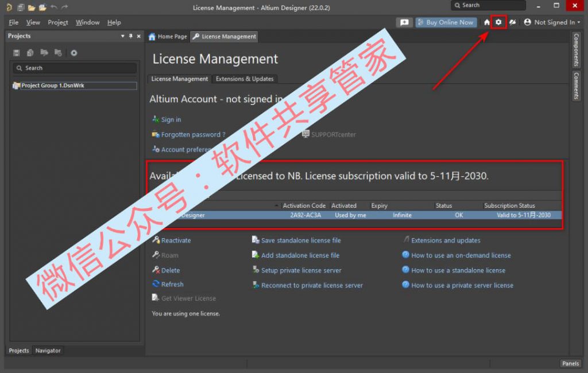Click Buy Online Now button
Screen dimensions: 588x373
click(446, 22)
